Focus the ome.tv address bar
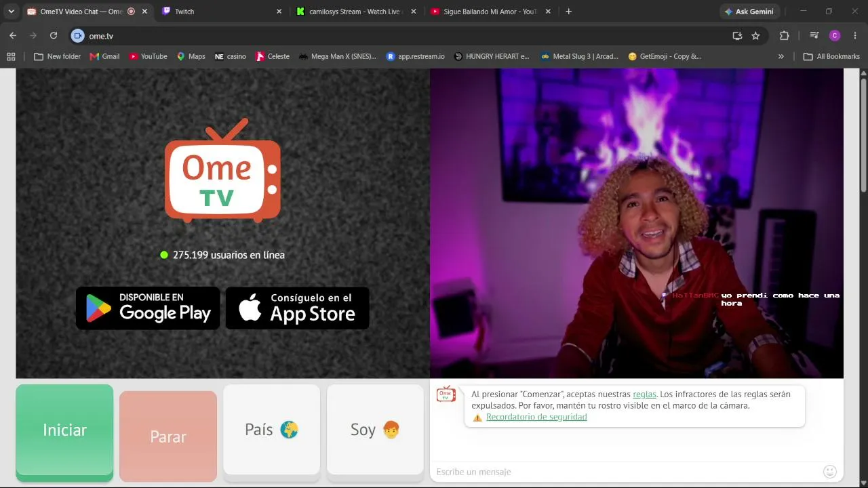The image size is (868, 488). tap(407, 36)
